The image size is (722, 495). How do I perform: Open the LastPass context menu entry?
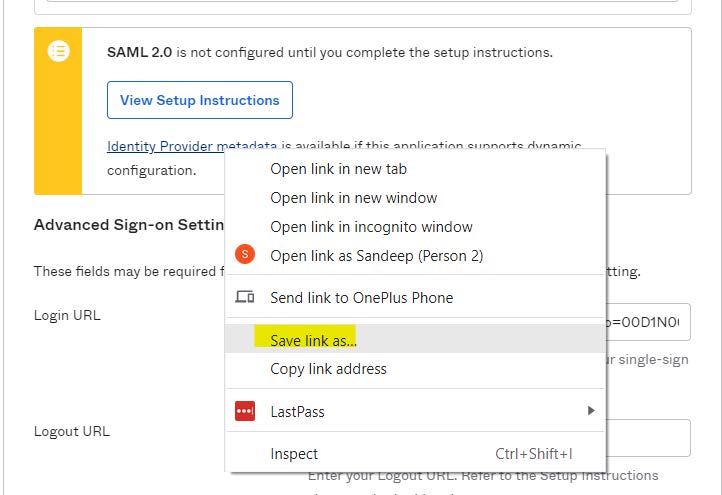click(x=415, y=411)
